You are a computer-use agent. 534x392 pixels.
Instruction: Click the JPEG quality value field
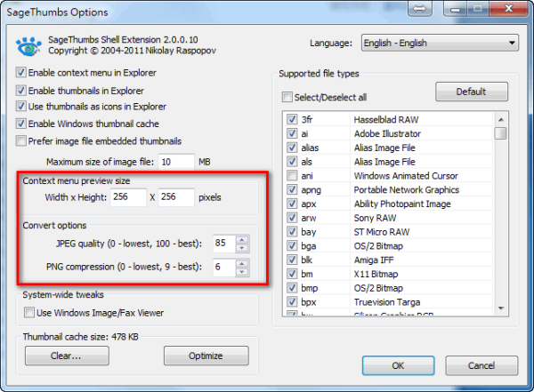(223, 244)
